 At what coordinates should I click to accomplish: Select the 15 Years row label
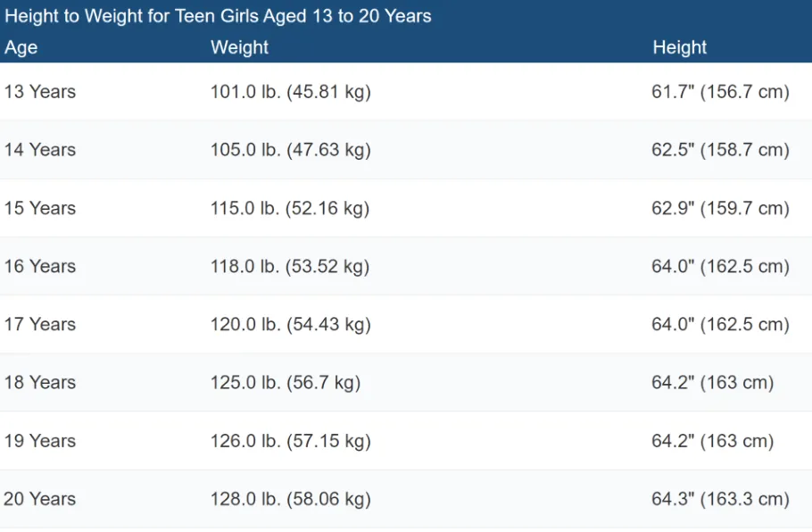40,208
